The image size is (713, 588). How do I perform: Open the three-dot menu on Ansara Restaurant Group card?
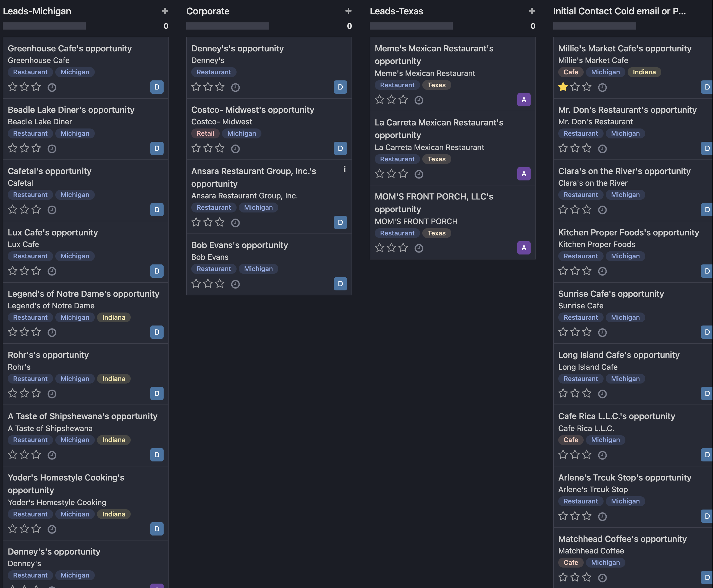(344, 169)
